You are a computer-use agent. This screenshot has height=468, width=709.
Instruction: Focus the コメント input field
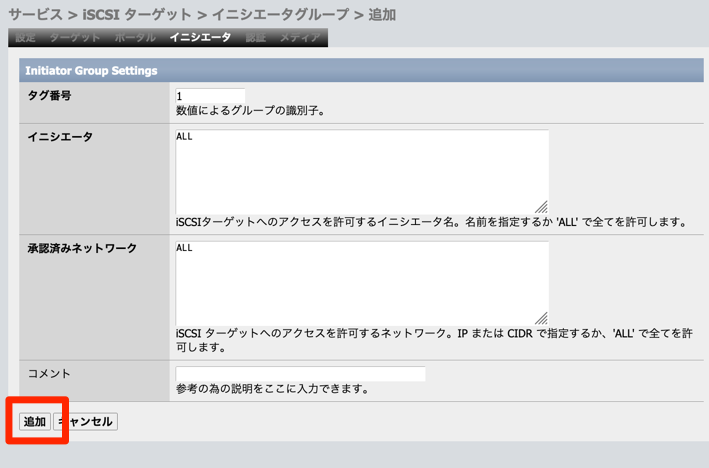(x=300, y=374)
